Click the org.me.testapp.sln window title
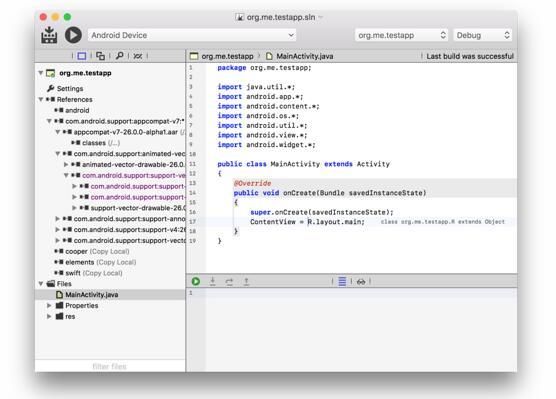The image size is (556, 399). tap(281, 17)
